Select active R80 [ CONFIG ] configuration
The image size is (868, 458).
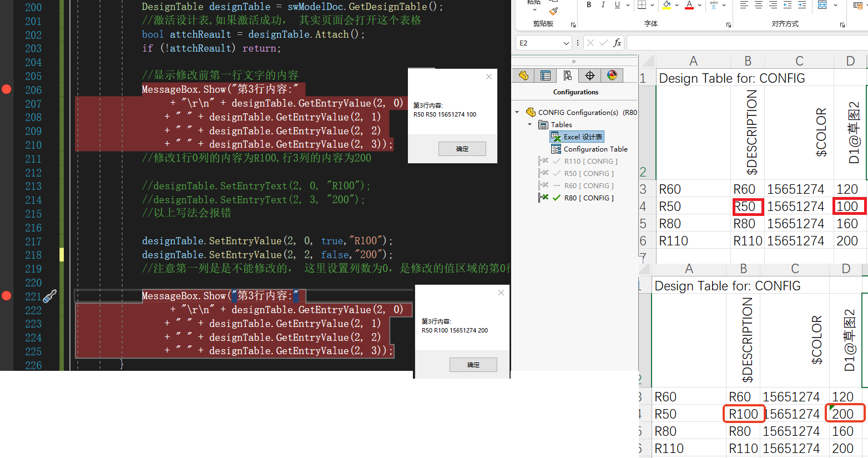click(x=589, y=198)
